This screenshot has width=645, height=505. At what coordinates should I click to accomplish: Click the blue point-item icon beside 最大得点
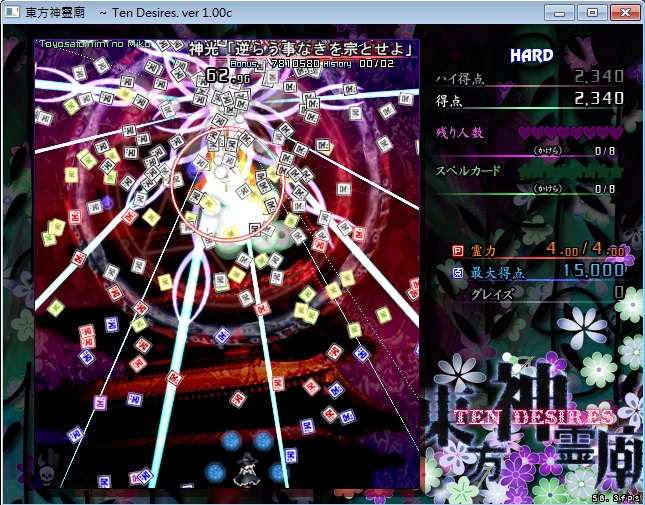point(457,272)
